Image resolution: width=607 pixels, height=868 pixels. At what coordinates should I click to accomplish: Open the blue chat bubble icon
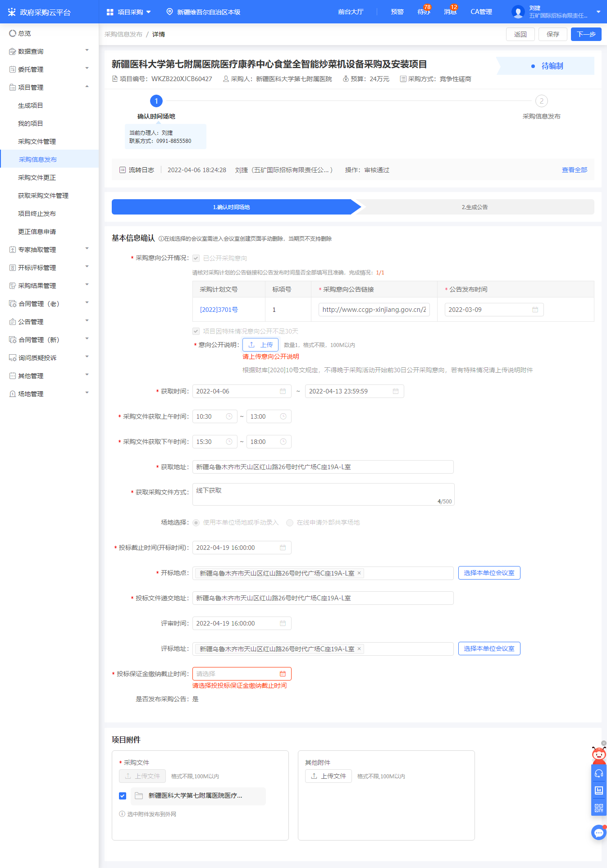598,833
